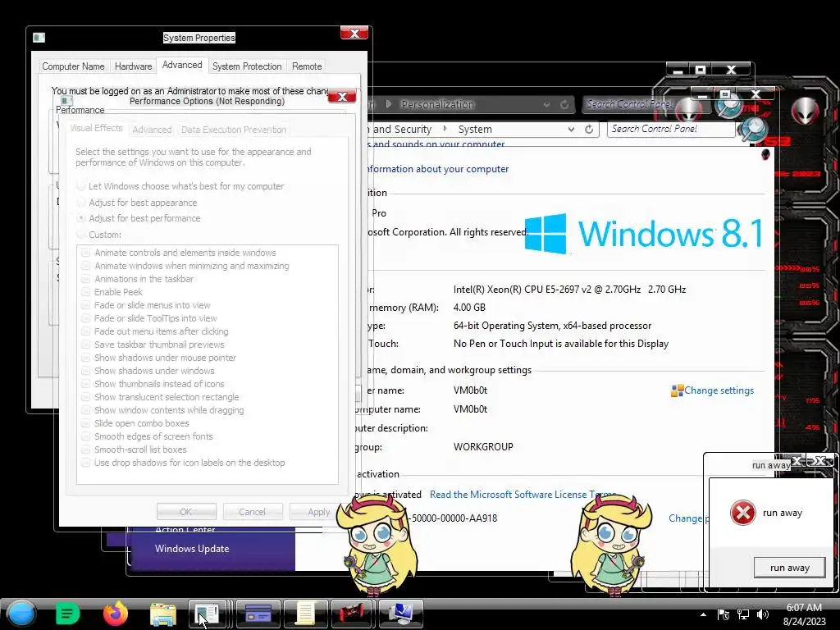Screen dimensions: 840x630
Task: Click the small alien help icon in System window
Action: (765, 154)
